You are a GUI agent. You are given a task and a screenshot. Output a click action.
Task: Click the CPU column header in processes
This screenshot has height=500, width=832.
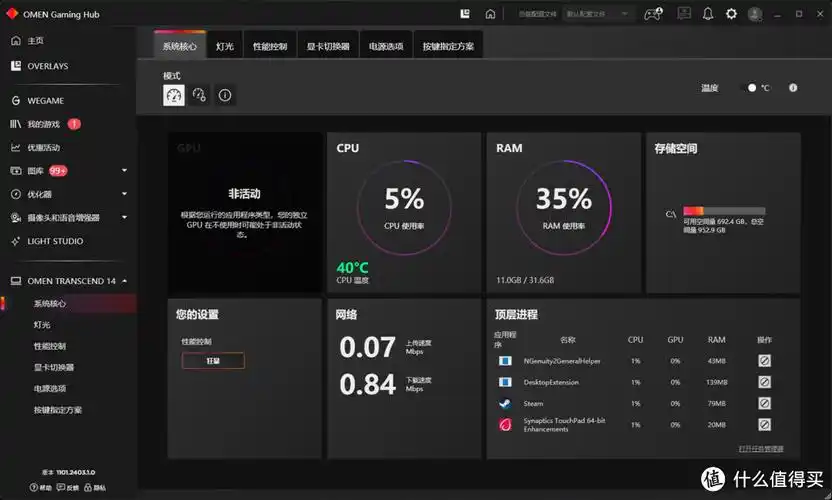click(635, 340)
